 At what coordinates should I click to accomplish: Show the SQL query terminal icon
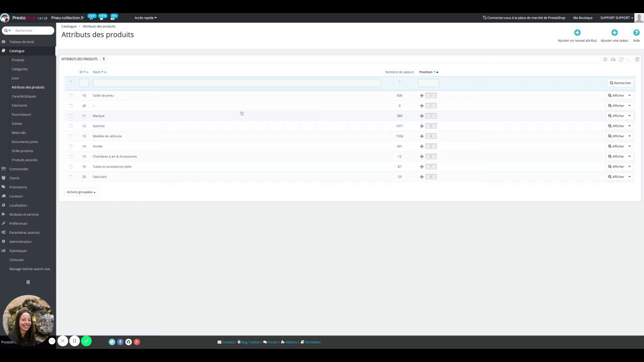tap(629, 59)
